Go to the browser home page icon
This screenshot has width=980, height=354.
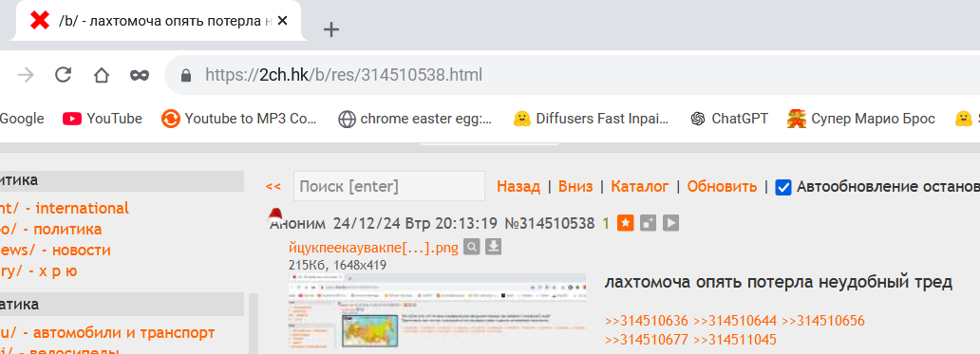tap(102, 76)
